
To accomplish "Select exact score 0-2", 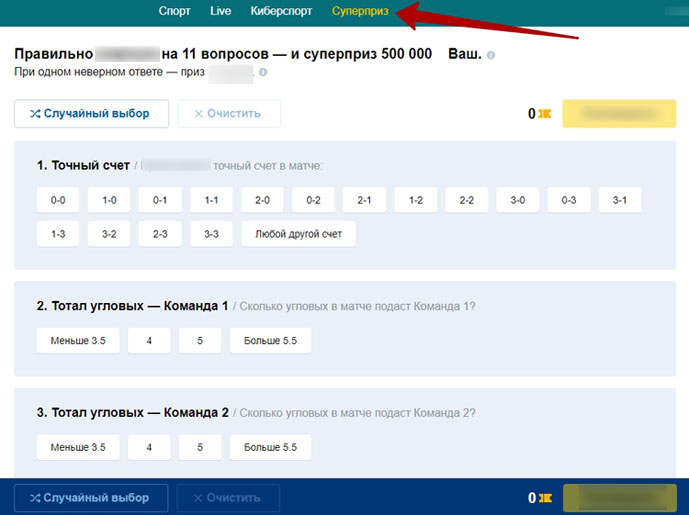I will [313, 200].
